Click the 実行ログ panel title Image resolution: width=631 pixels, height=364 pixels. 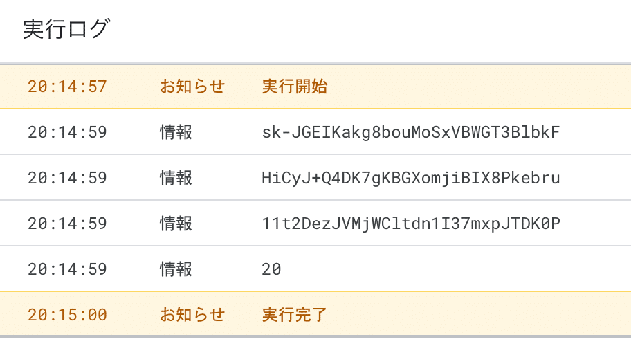pos(66,30)
